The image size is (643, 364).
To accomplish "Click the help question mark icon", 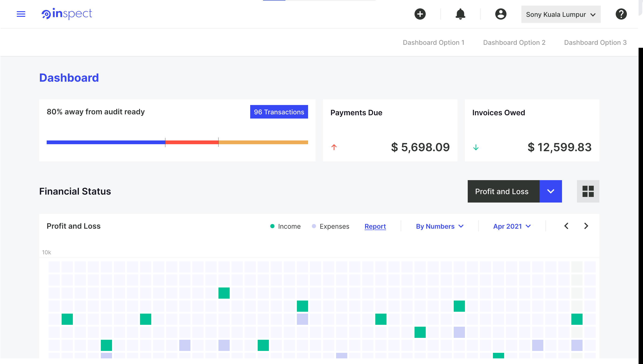I will [621, 14].
